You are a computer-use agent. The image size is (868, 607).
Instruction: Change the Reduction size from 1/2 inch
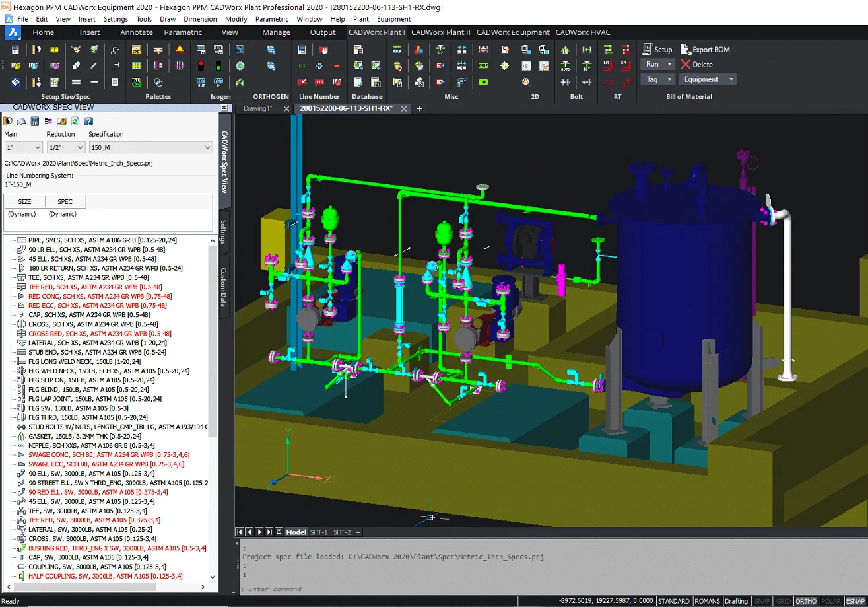(x=65, y=147)
